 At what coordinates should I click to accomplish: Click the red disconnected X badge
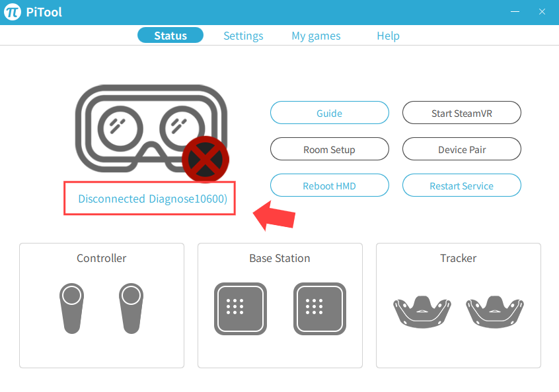click(x=205, y=159)
